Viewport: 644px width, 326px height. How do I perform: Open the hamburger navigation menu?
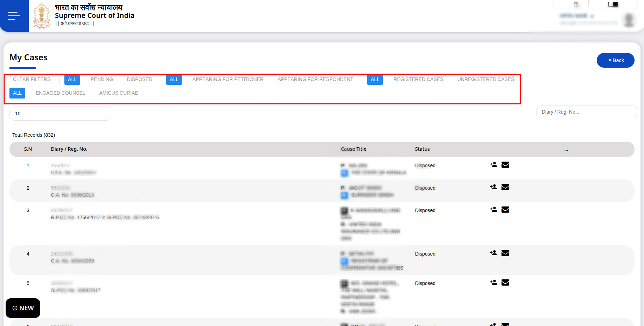14,16
